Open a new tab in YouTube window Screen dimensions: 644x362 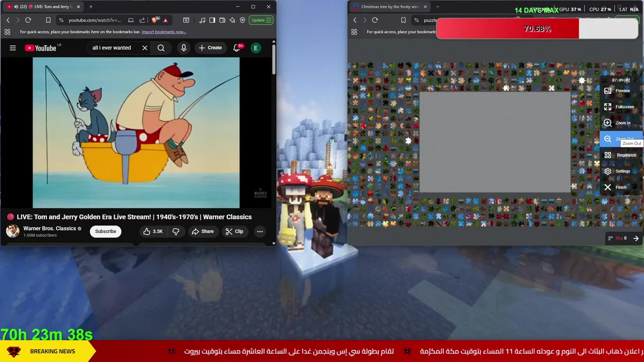coord(91,7)
